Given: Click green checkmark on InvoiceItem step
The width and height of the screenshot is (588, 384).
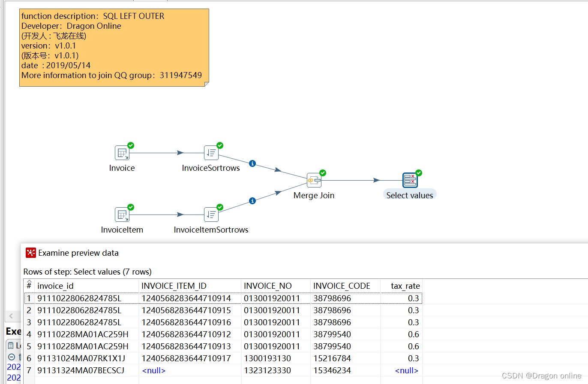Looking at the screenshot, I should coord(131,207).
